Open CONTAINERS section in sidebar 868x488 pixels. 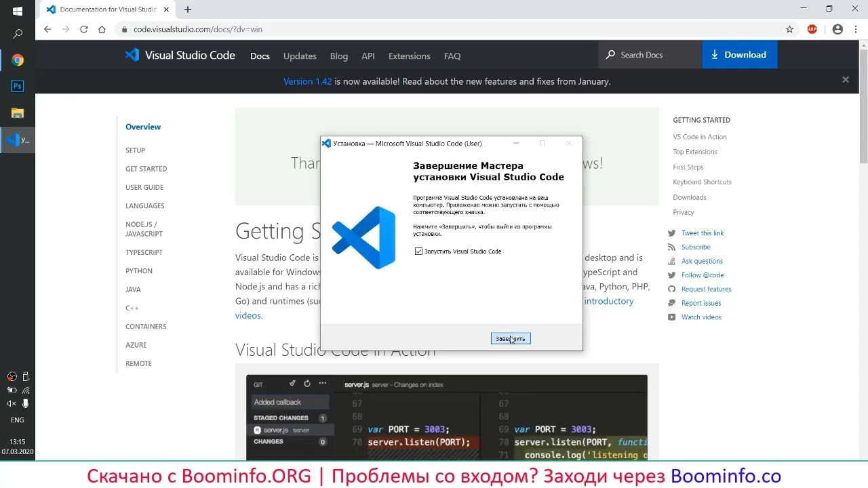point(146,327)
